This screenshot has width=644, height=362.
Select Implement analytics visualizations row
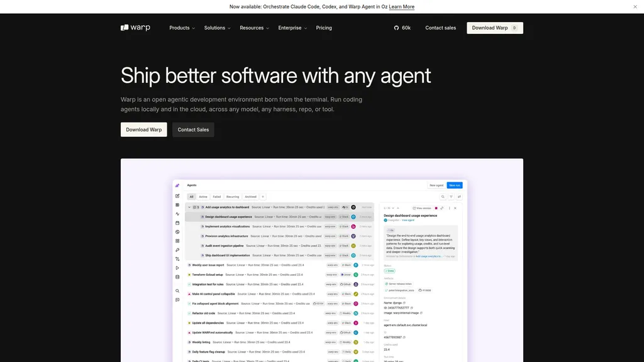(279, 226)
